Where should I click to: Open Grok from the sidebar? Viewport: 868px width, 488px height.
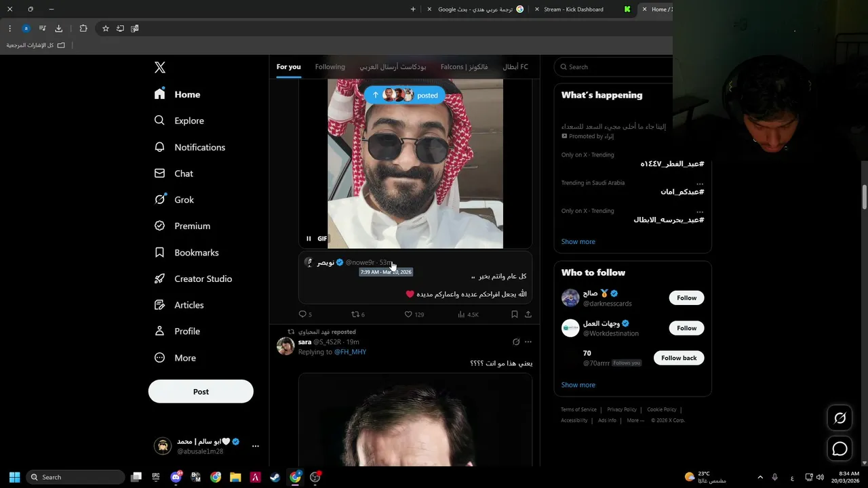(x=174, y=200)
